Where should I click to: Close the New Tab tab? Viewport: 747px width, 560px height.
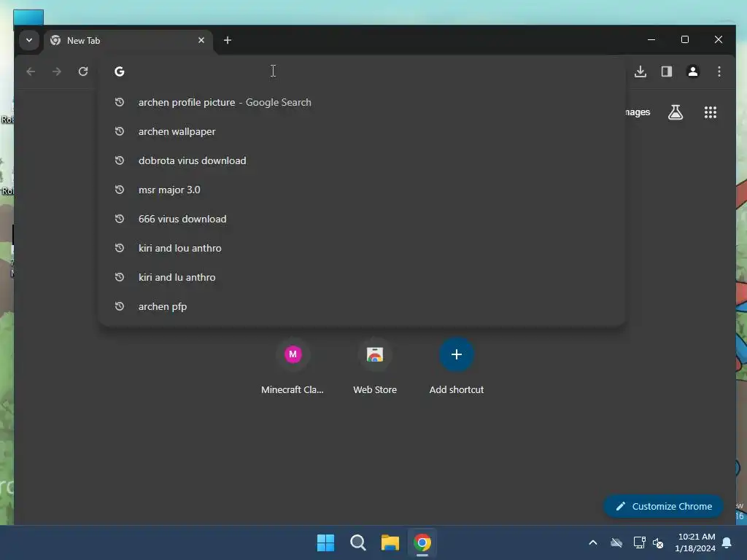tap(201, 41)
